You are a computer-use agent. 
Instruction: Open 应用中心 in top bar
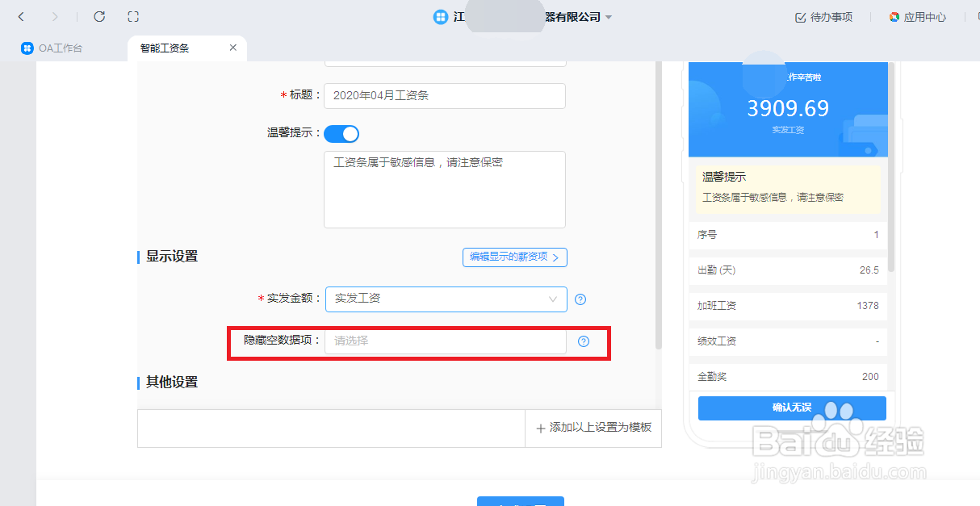click(917, 17)
